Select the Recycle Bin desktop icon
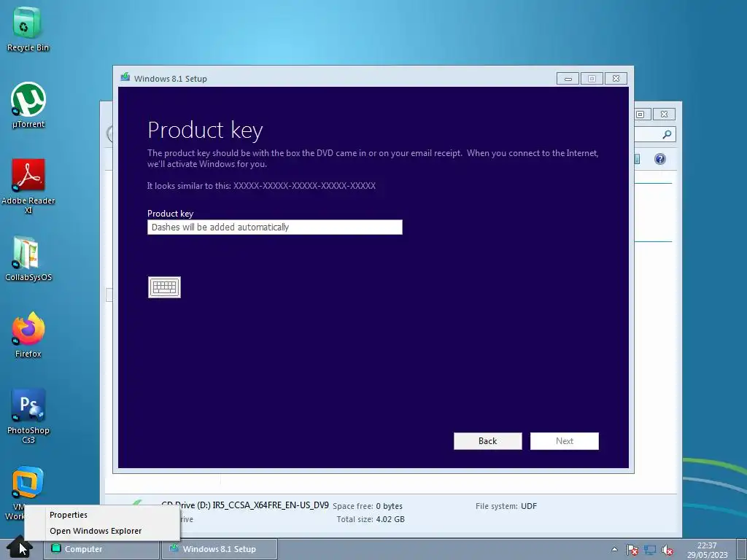Viewport: 747px width, 560px height. 28,29
